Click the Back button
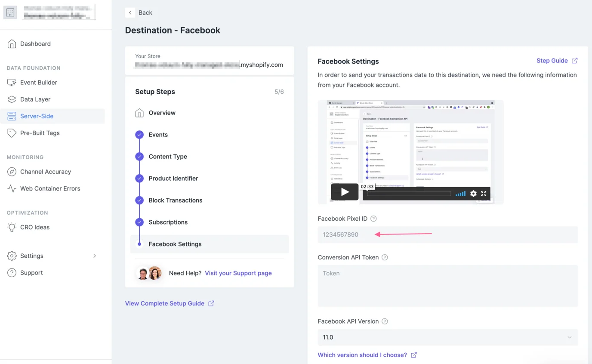The image size is (592, 364). (139, 12)
